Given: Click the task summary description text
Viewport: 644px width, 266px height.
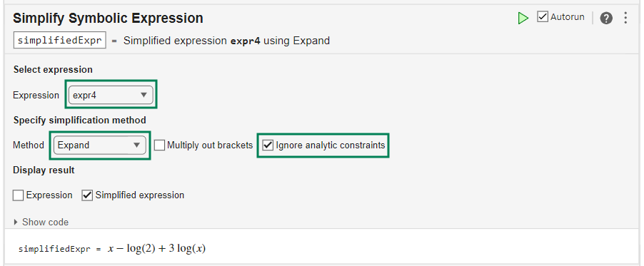Looking at the screenshot, I should (227, 41).
